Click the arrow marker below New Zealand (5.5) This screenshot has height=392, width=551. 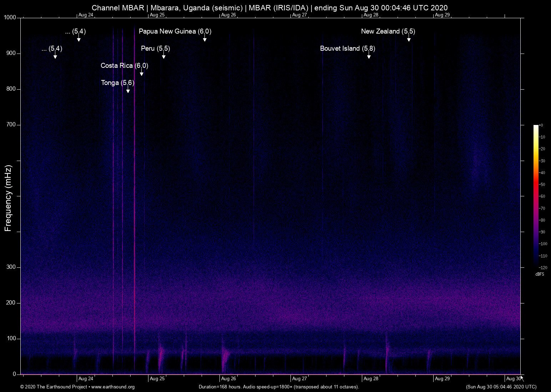coord(409,39)
